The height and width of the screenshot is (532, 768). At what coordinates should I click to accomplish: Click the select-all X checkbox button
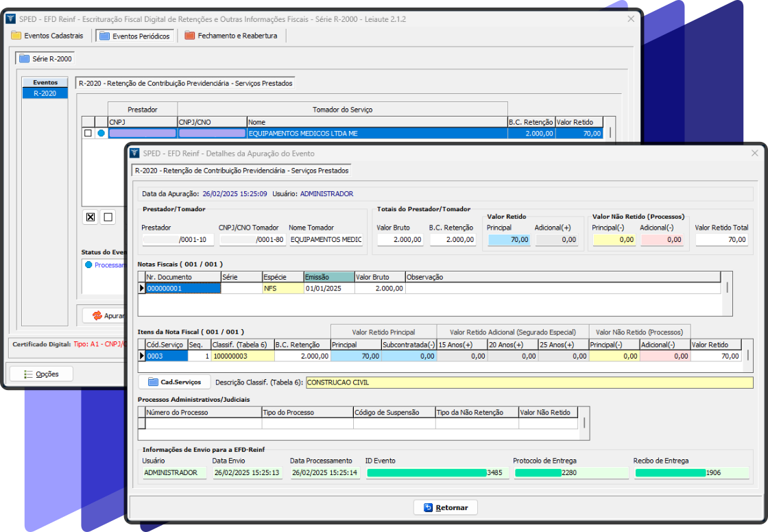coord(91,217)
